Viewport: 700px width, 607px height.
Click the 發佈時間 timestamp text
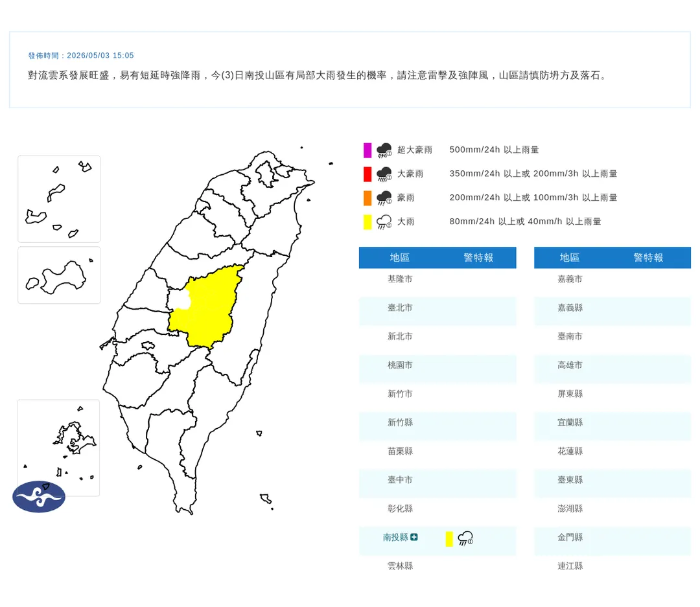81,56
